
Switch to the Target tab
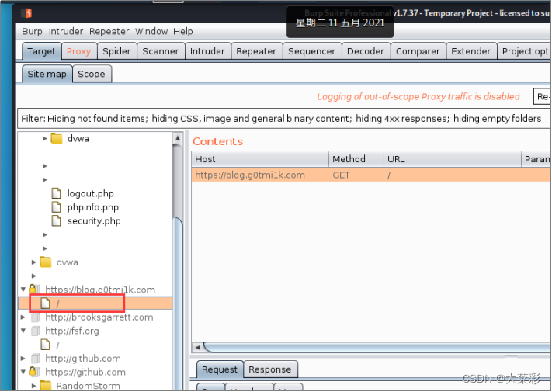pyautogui.click(x=42, y=51)
